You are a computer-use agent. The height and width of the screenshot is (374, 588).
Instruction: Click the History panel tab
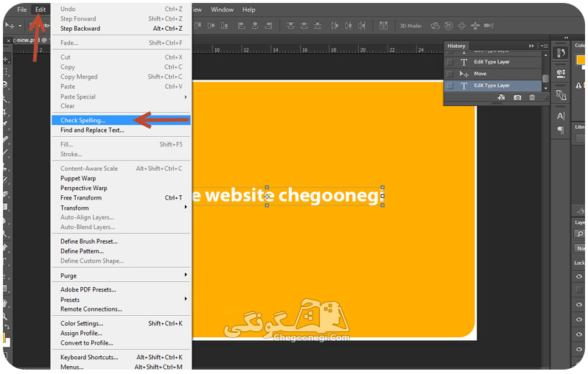456,46
